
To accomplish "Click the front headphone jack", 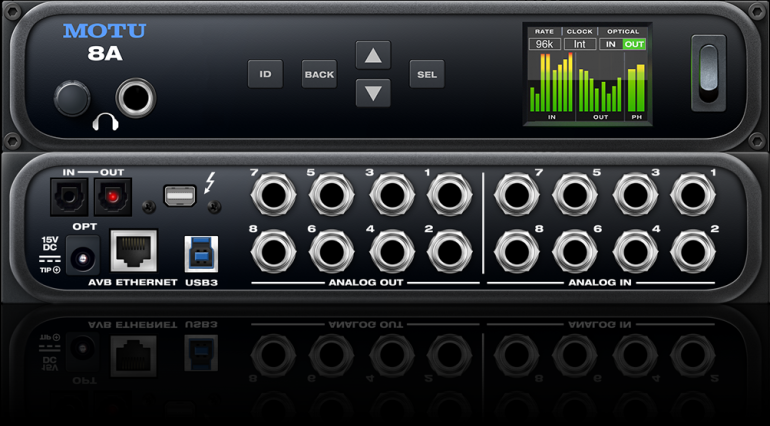I will (134, 98).
